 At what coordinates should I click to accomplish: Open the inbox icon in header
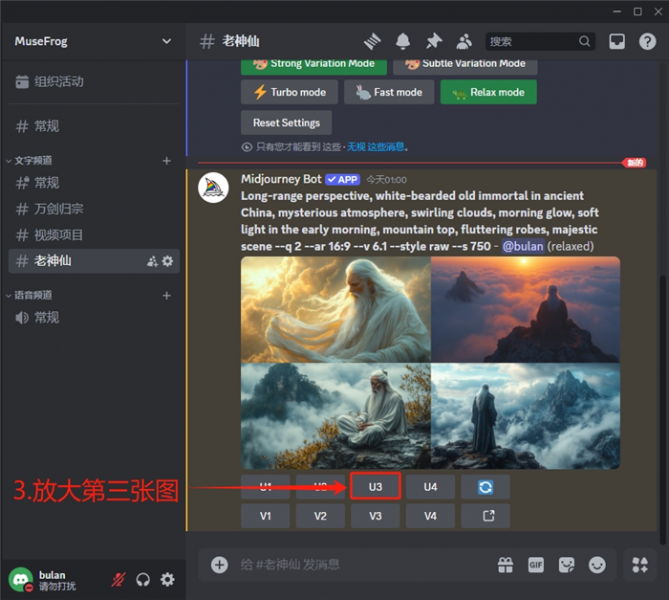(617, 41)
